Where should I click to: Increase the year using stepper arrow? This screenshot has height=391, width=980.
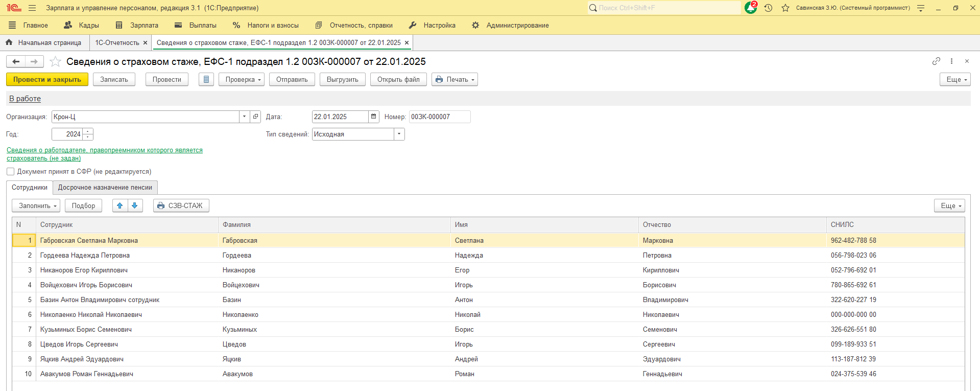(88, 131)
